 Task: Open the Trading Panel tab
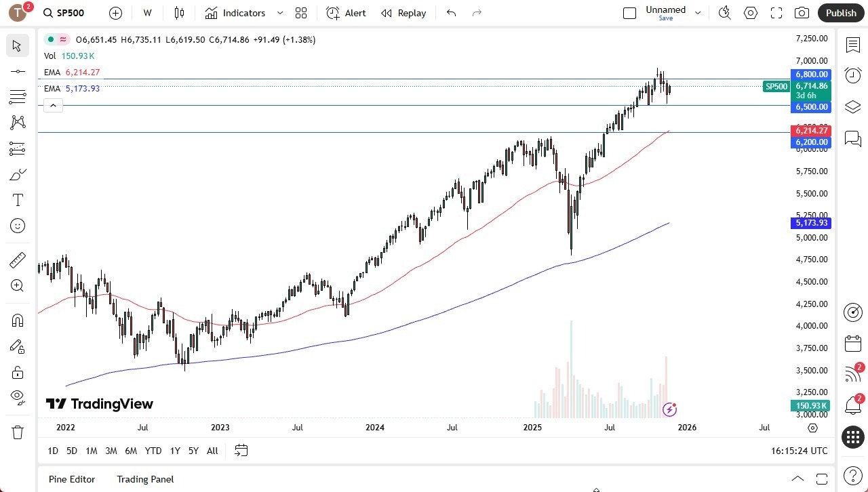click(x=144, y=479)
